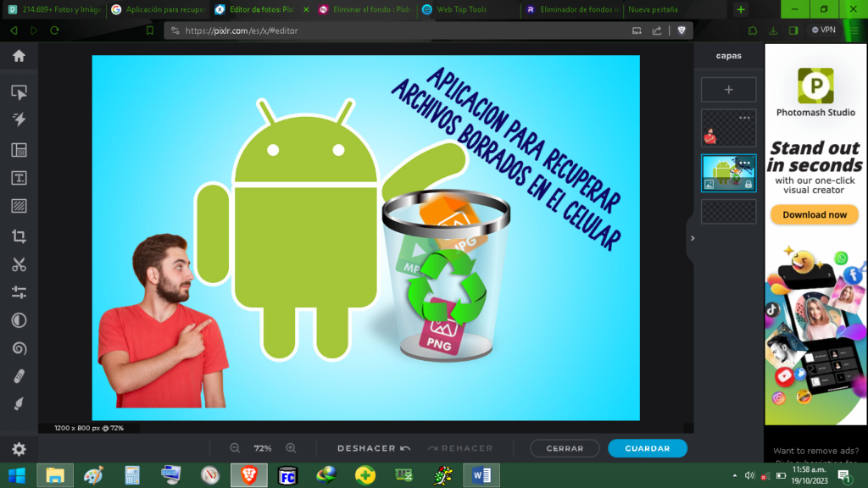868x488 pixels.
Task: Select the Arrange tool in sidebar
Action: [19, 92]
